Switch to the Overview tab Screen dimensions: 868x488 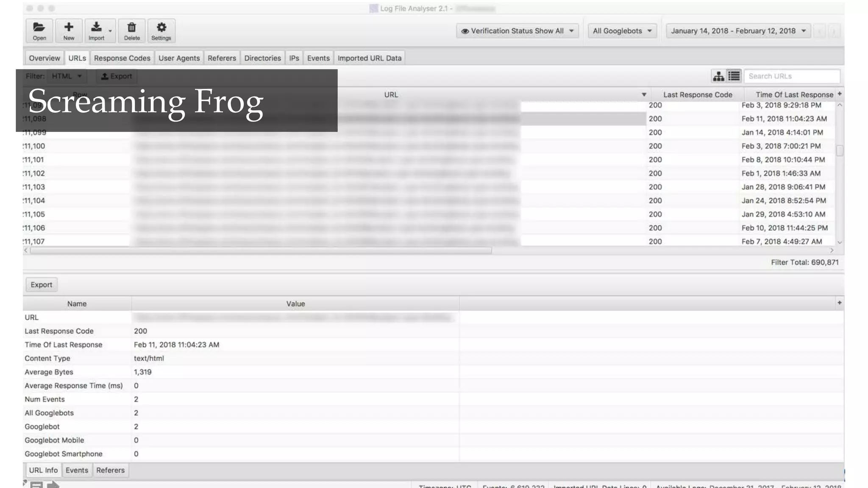coord(45,58)
